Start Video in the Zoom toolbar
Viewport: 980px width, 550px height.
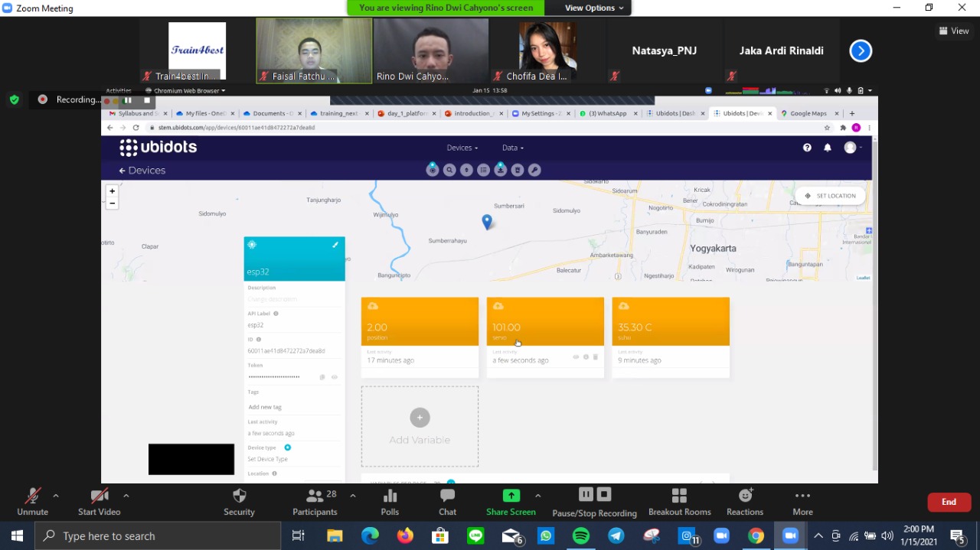pyautogui.click(x=99, y=502)
